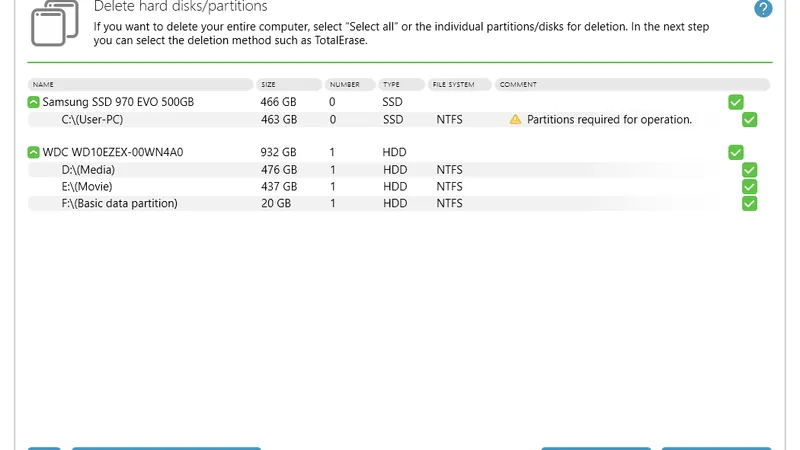
Task: Click the COMMENT column header
Action: coord(518,85)
